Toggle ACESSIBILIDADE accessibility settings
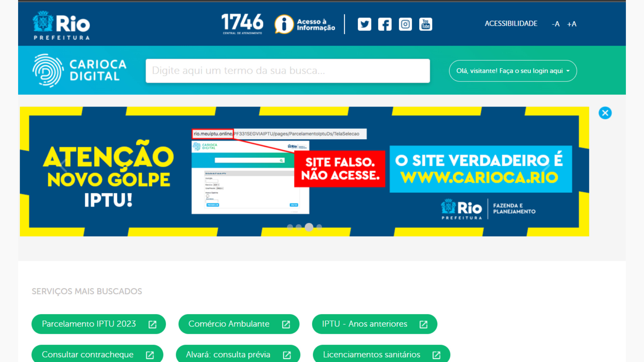 click(511, 23)
